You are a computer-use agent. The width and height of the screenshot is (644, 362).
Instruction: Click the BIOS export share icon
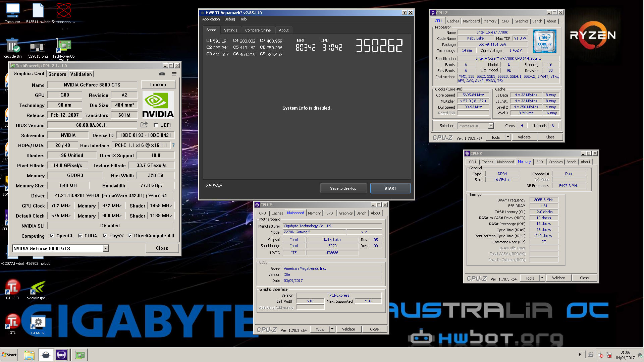144,125
